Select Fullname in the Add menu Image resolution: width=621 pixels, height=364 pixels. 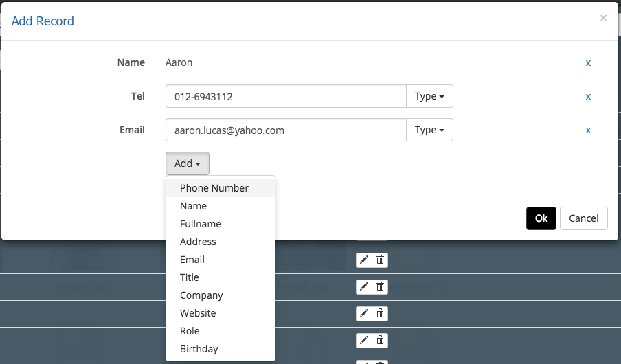pyautogui.click(x=201, y=224)
